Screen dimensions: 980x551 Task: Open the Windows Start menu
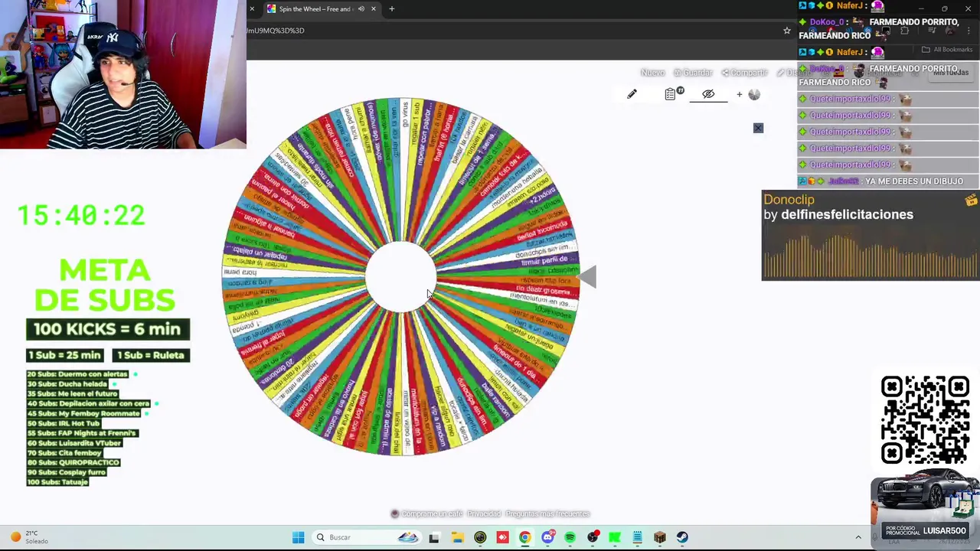pyautogui.click(x=298, y=537)
